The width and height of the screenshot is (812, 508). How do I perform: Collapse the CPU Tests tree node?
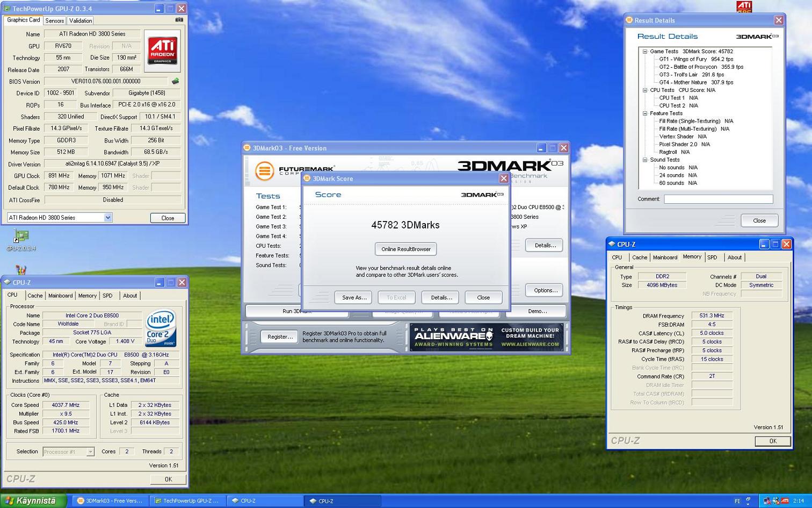(645, 90)
